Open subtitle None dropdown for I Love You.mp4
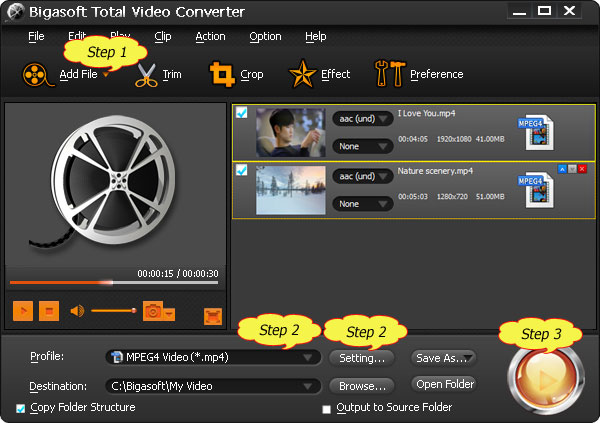 (362, 146)
